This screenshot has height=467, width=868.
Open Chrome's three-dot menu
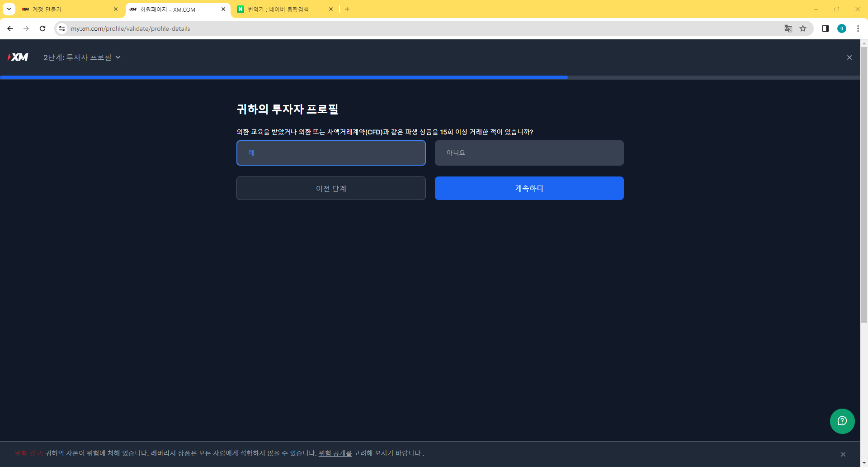point(859,28)
